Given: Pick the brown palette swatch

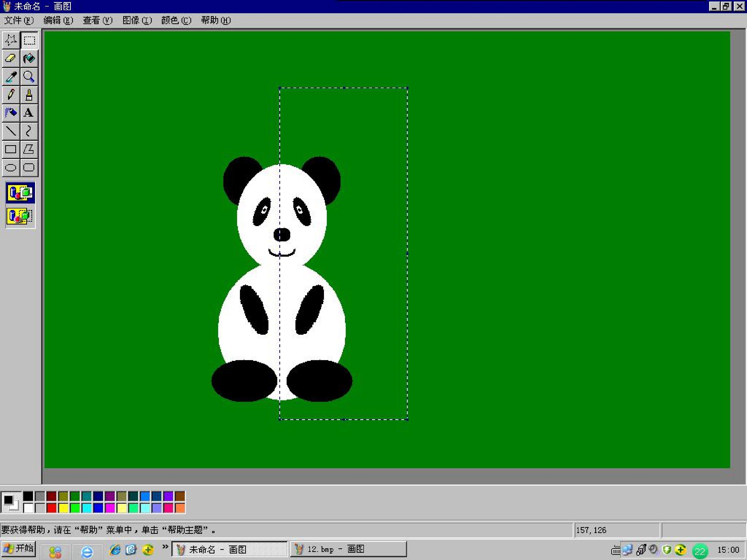Looking at the screenshot, I should 180,496.
